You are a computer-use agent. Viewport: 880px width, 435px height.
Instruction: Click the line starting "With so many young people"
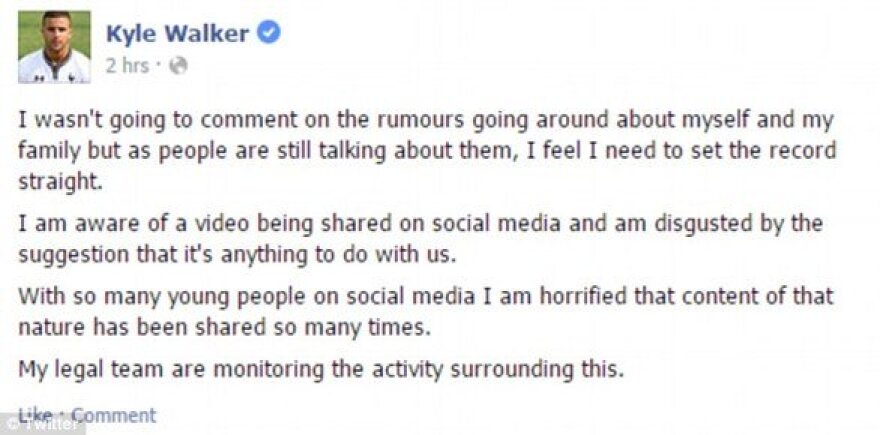425,296
